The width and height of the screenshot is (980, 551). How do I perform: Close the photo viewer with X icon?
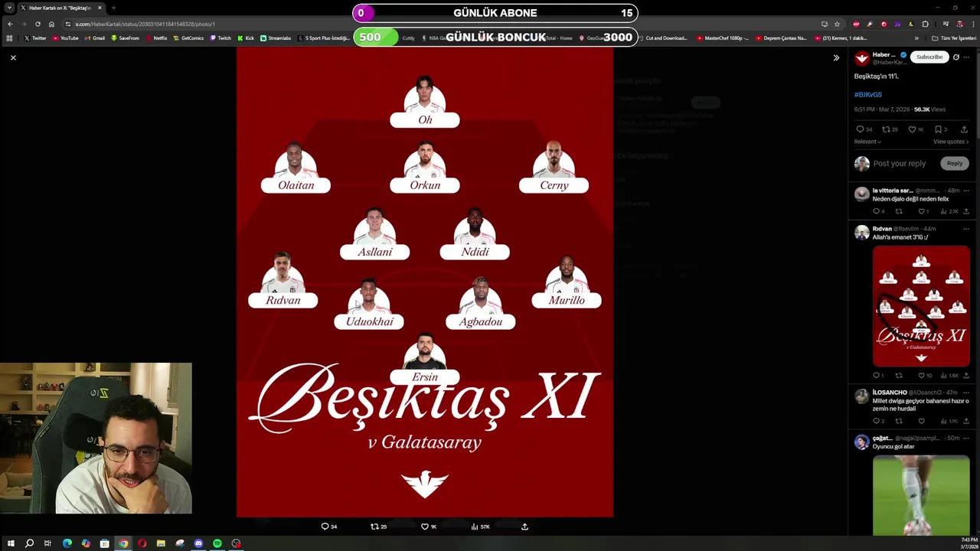coord(13,57)
